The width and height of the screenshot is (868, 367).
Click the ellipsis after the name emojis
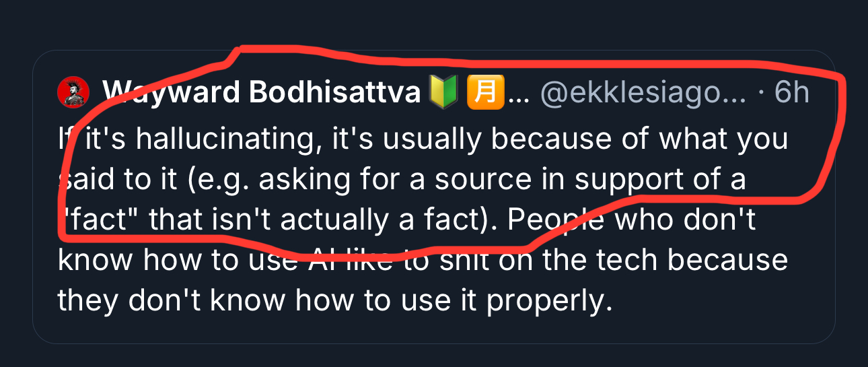coord(518,94)
